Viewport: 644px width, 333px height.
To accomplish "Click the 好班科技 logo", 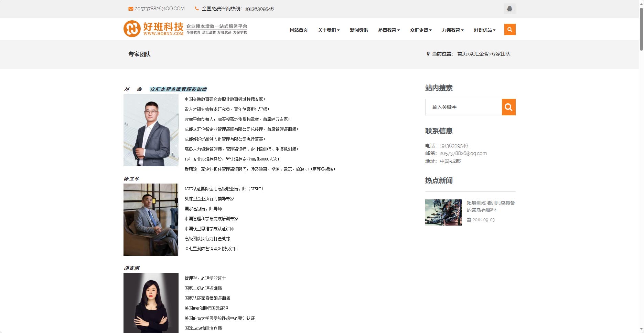I will tap(153, 29).
